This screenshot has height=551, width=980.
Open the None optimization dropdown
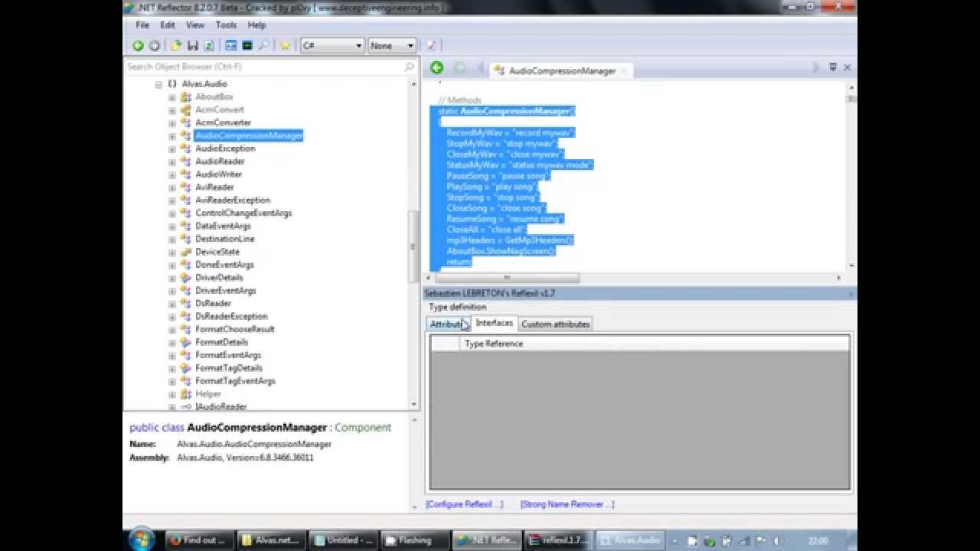[x=392, y=46]
